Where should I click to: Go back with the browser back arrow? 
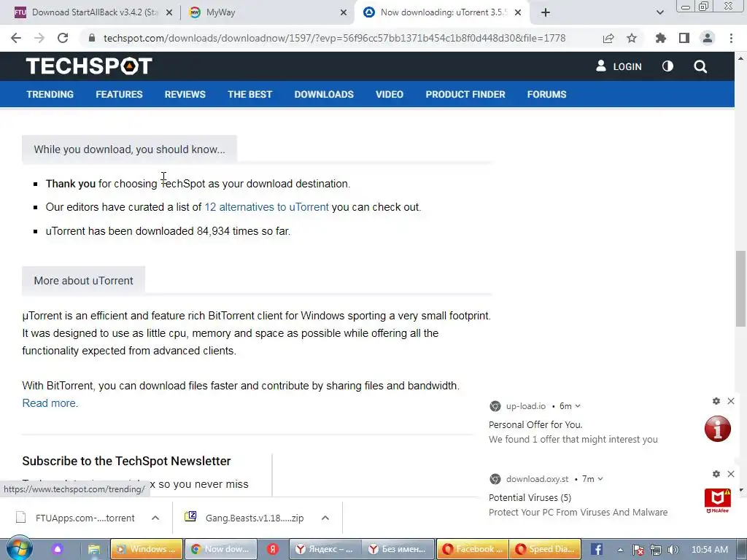point(16,38)
